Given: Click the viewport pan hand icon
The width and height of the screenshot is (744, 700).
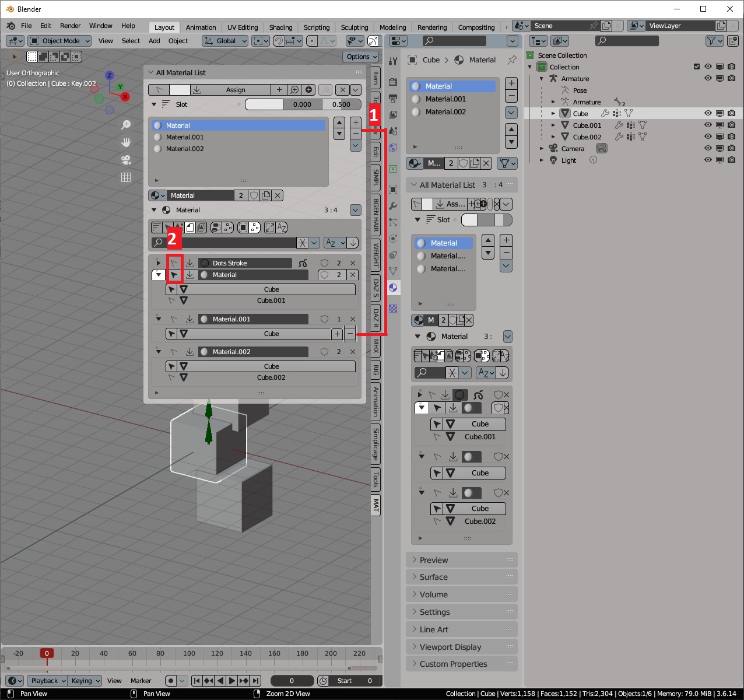Looking at the screenshot, I should tap(126, 142).
